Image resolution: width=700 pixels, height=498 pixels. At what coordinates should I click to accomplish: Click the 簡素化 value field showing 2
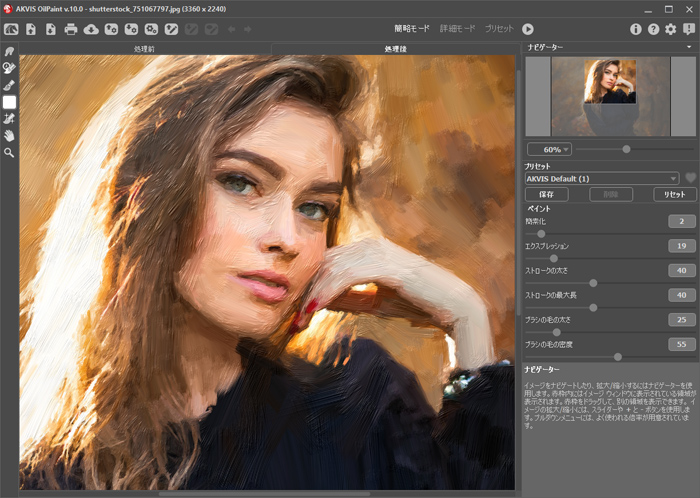tap(682, 221)
